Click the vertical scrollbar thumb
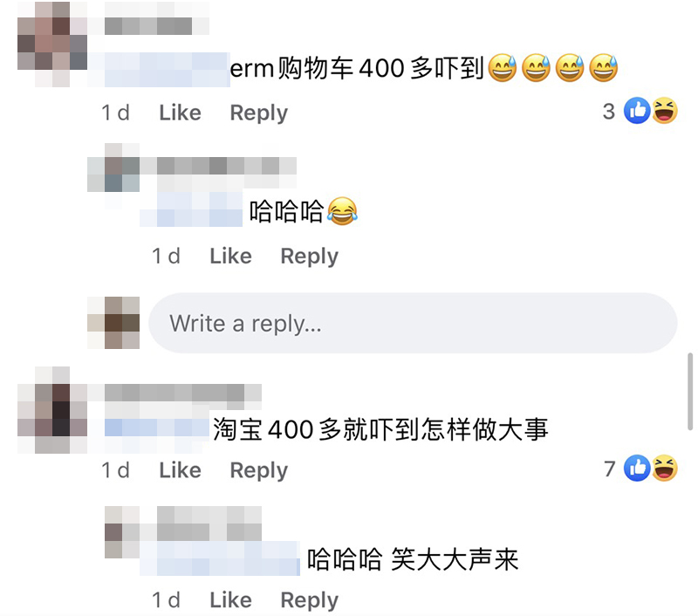This screenshot has height=616, width=698. coord(690,391)
